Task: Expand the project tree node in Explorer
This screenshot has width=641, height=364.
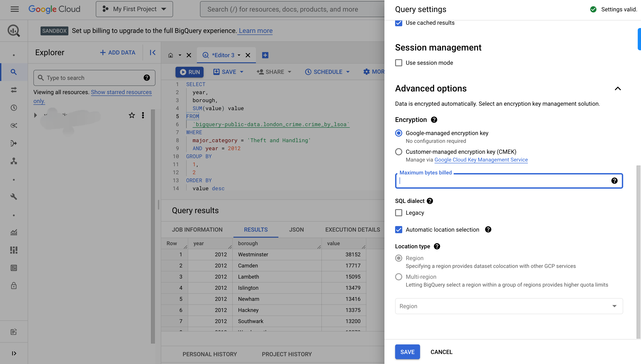Action: pos(35,115)
